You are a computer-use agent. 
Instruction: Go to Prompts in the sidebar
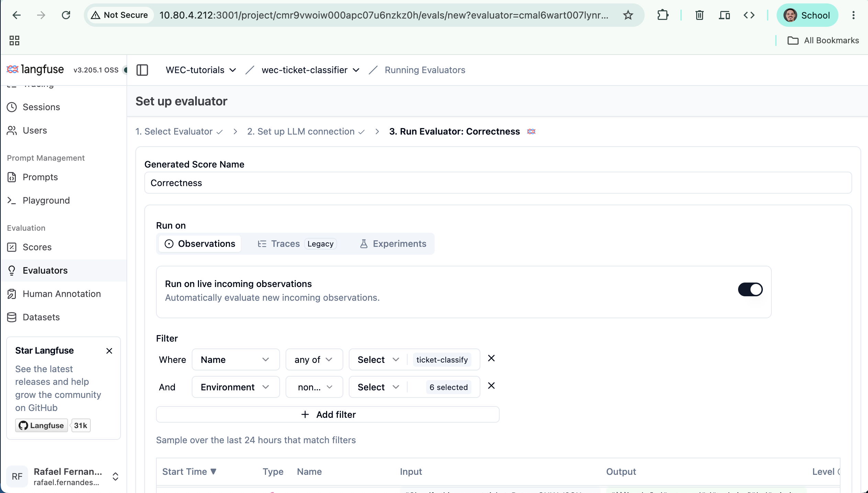(x=64, y=177)
